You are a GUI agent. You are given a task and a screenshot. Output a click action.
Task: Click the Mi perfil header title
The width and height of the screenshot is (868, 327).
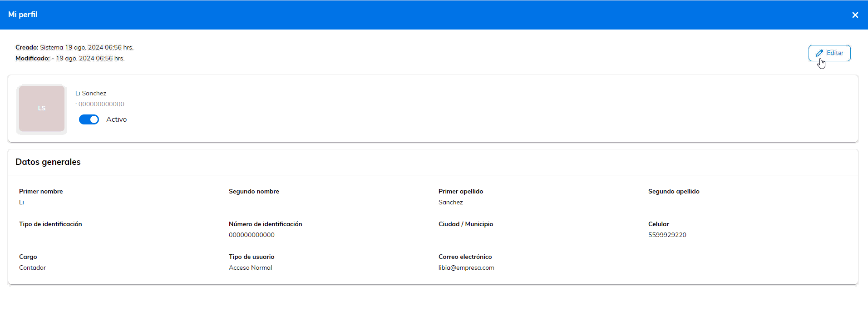23,15
